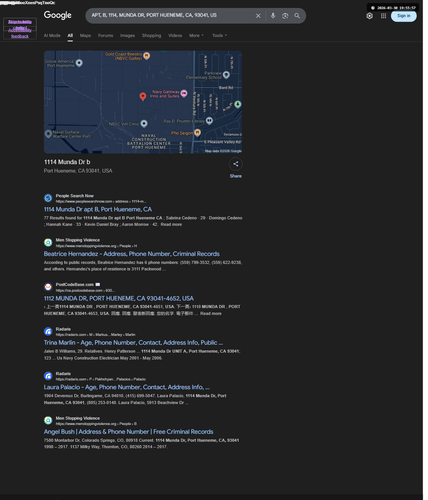
Task: Click the feedback link at top left
Action: click(20, 36)
